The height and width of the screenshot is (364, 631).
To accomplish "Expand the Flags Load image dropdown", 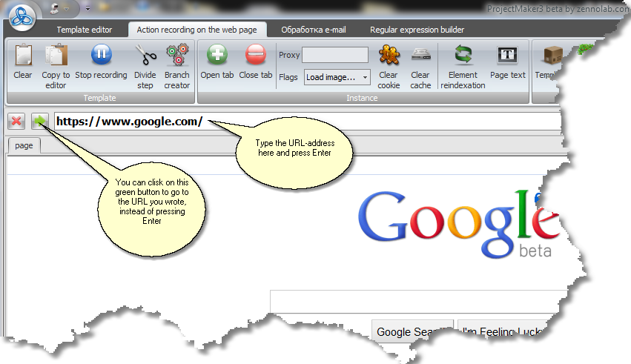I will 337,77.
